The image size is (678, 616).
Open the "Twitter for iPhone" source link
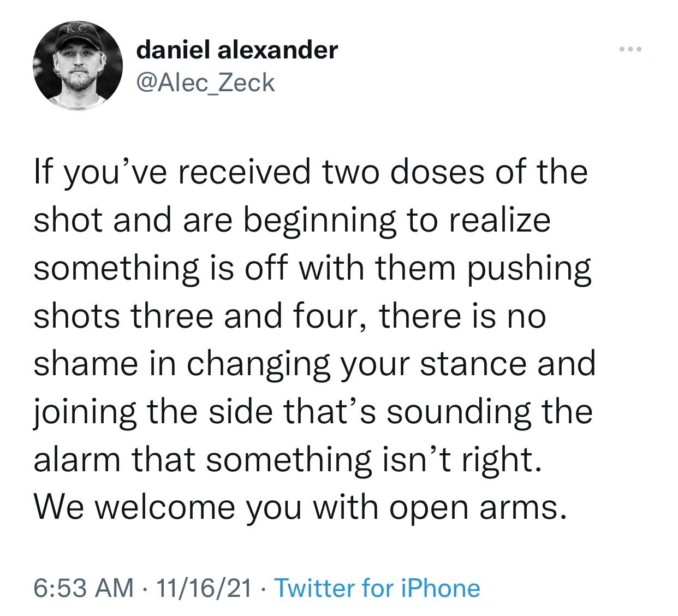(377, 589)
